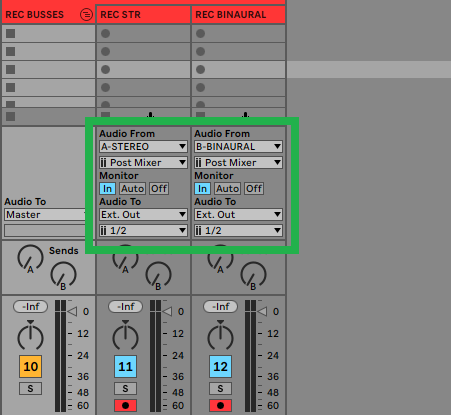Click the REC STR monitor In button

(107, 189)
